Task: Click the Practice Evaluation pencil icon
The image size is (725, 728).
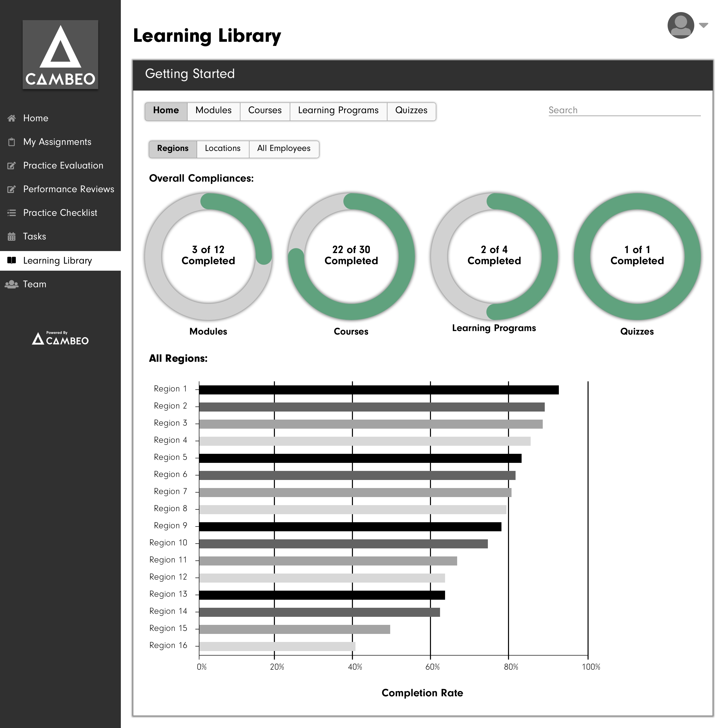Action: [12, 166]
